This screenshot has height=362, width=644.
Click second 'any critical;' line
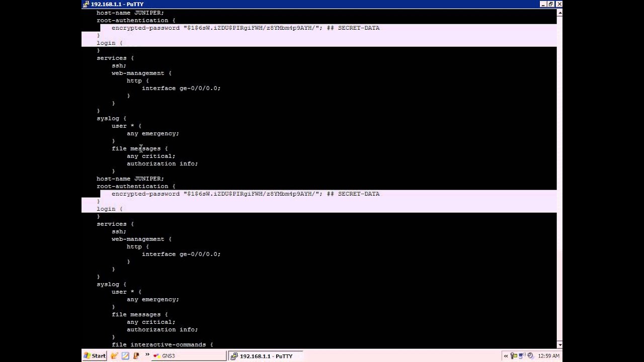coord(151,322)
